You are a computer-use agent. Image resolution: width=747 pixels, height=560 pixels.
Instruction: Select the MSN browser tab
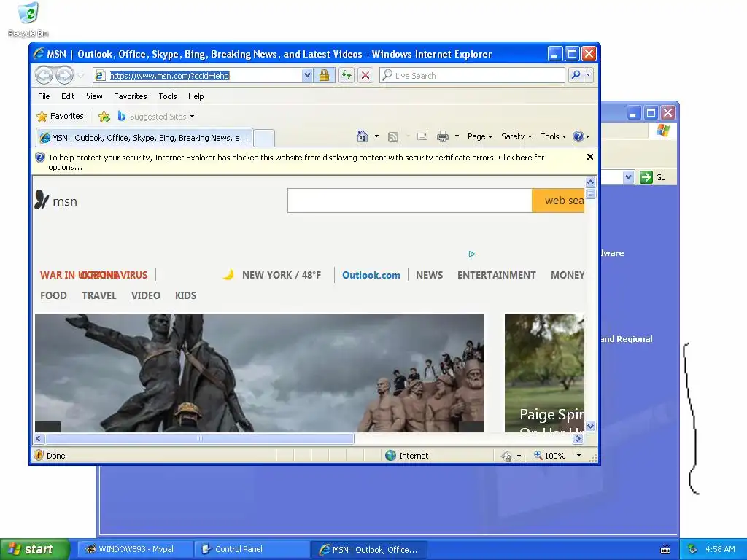145,138
